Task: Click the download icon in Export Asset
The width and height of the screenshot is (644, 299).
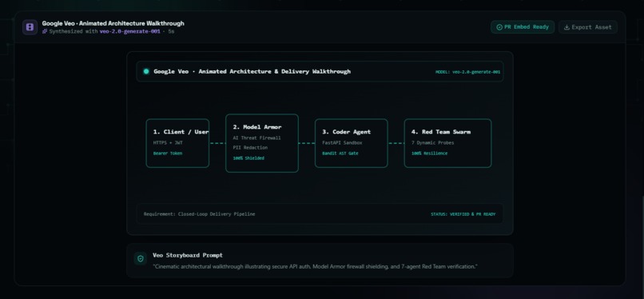Action: tap(566, 27)
